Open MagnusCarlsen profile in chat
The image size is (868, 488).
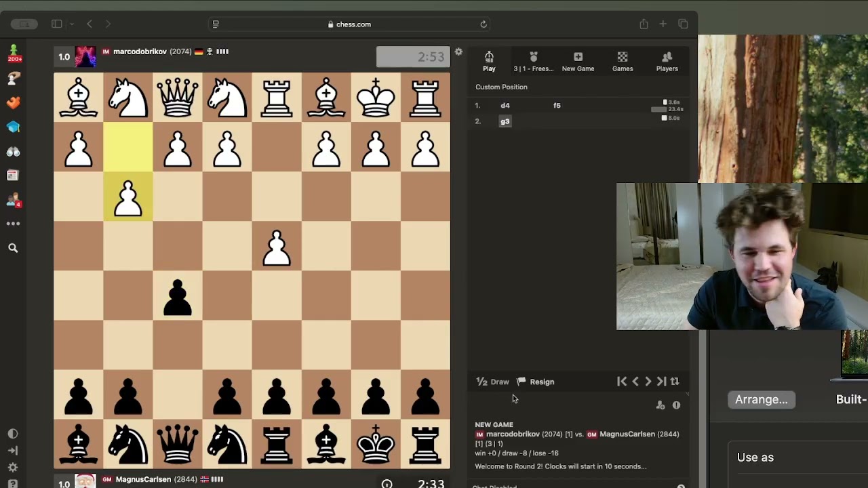coord(627,434)
